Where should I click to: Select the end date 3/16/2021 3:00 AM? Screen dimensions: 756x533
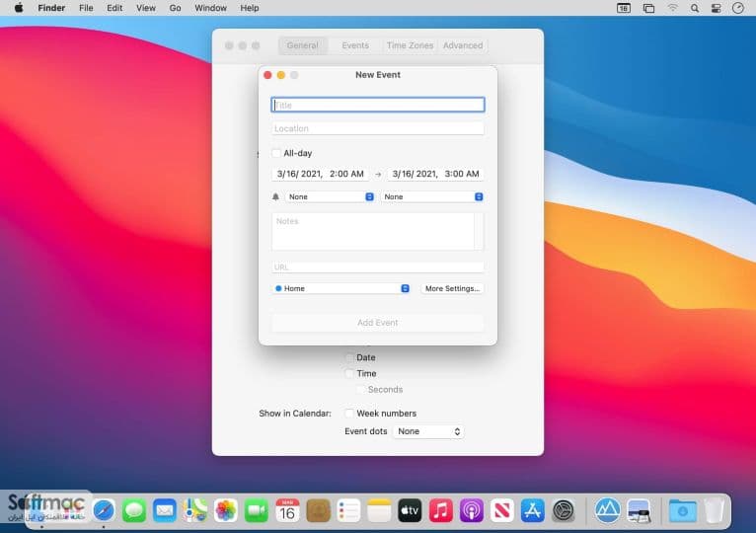click(x=435, y=174)
